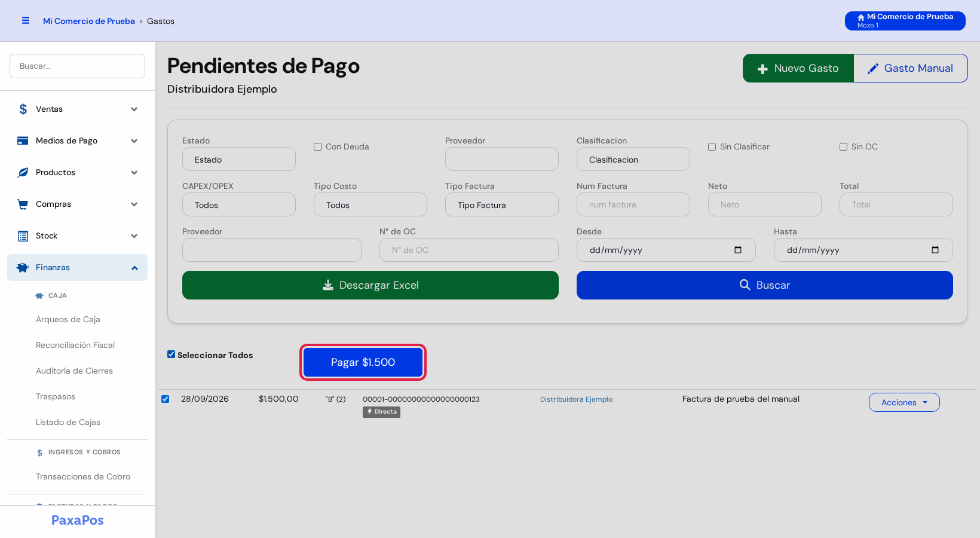Open Transacciones de Cobro
Screen dimensions: 980x538
pos(83,476)
